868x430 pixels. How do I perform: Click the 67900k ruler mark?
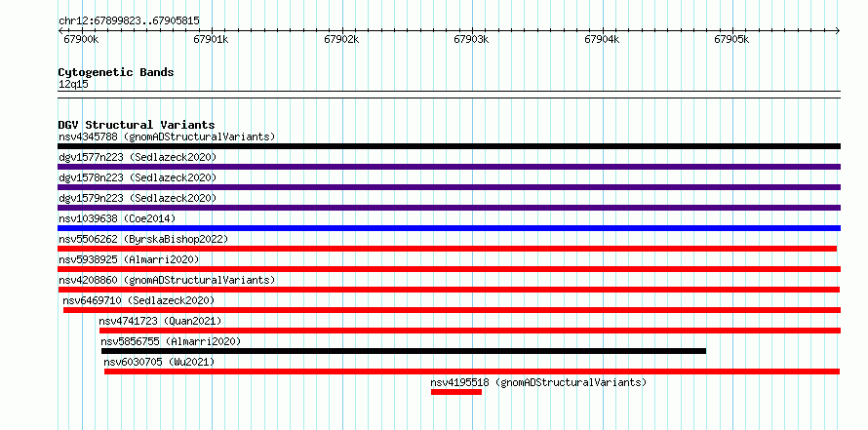click(81, 39)
